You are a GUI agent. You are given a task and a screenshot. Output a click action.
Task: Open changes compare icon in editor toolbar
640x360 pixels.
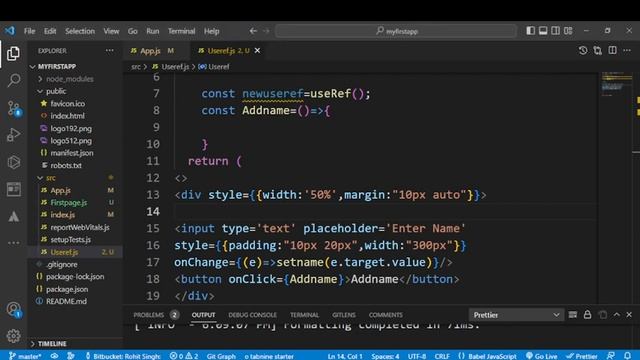pos(598,50)
